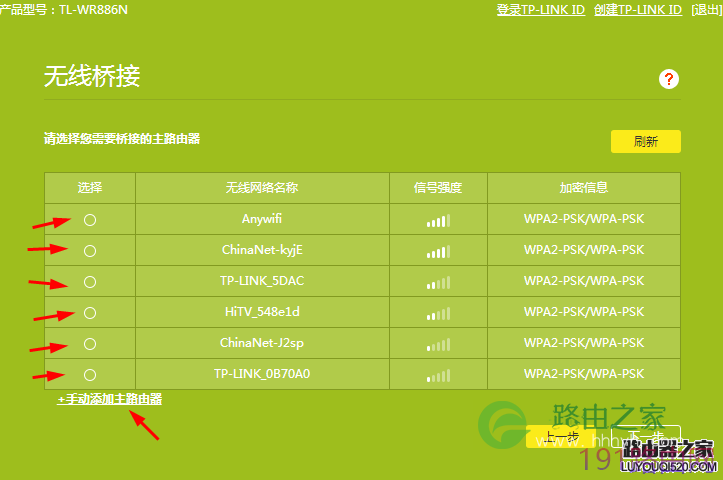Viewport: 723px width, 480px height.
Task: Click the ChinaNet-kyjE signal strength bars
Action: (438, 252)
